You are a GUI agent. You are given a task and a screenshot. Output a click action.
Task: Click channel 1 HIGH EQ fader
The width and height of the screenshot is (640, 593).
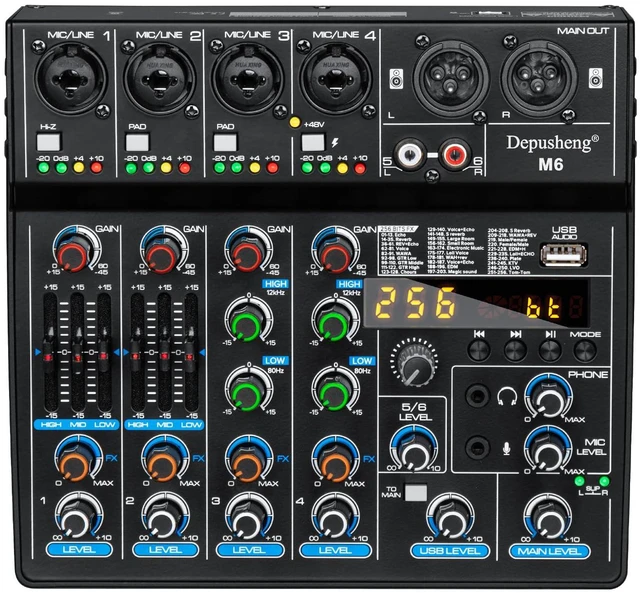point(50,352)
